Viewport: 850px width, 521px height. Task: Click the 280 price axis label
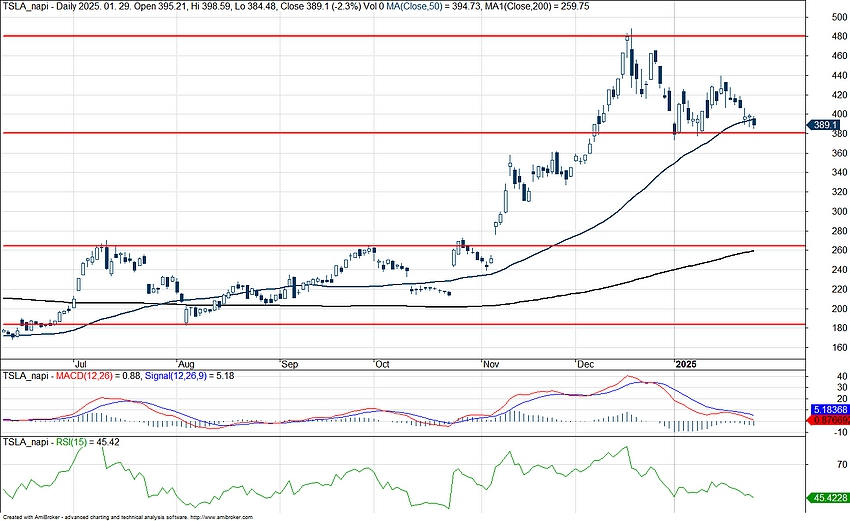[x=839, y=231]
